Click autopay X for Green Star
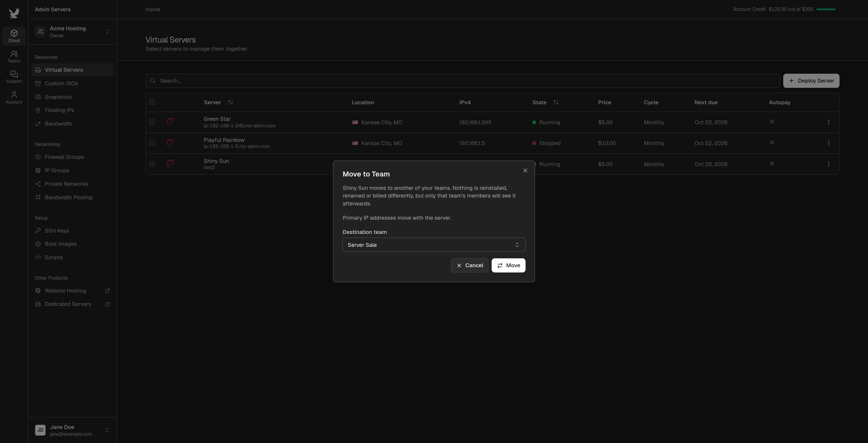This screenshot has width=868, height=443. (772, 122)
